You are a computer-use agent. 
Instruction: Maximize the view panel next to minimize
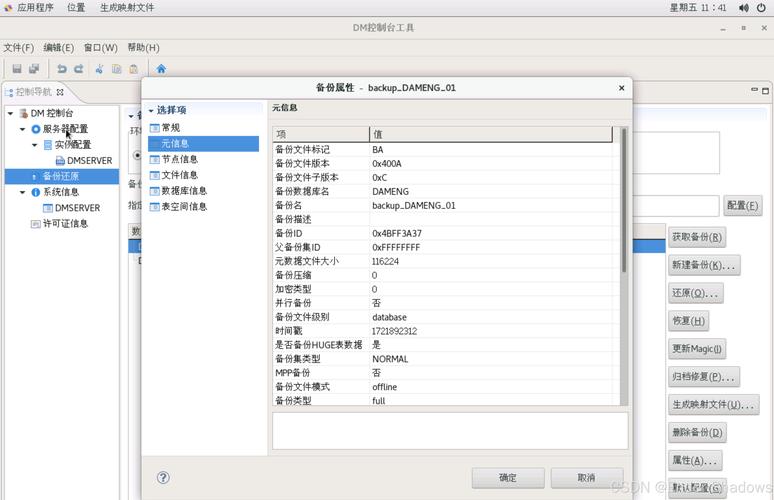766,90
